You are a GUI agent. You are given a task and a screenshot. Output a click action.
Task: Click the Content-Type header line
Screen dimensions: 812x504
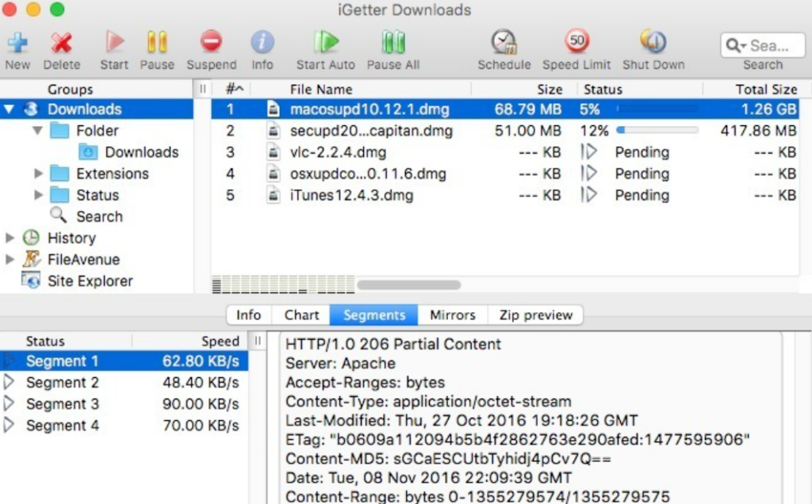point(428,402)
